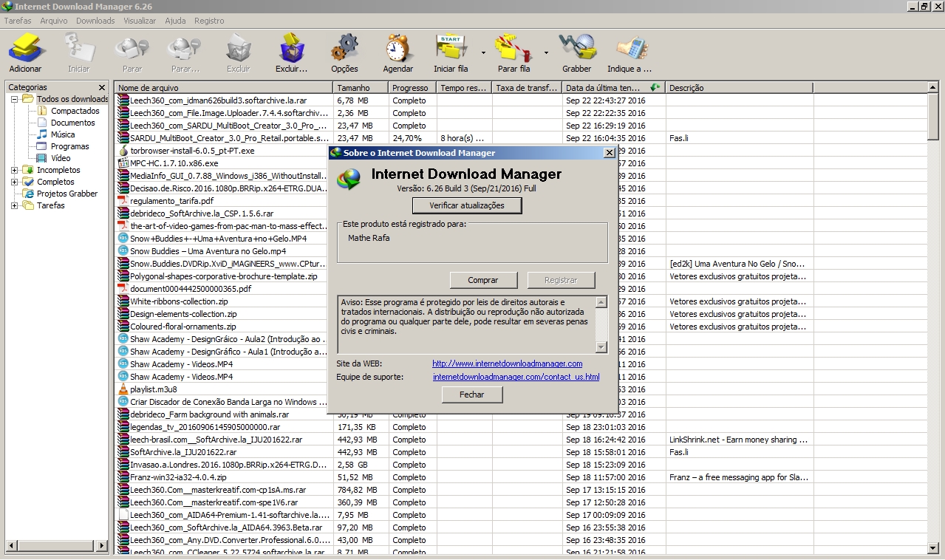The height and width of the screenshot is (560, 945).
Task: Click down arrow of warning text scrollbar
Action: [601, 347]
